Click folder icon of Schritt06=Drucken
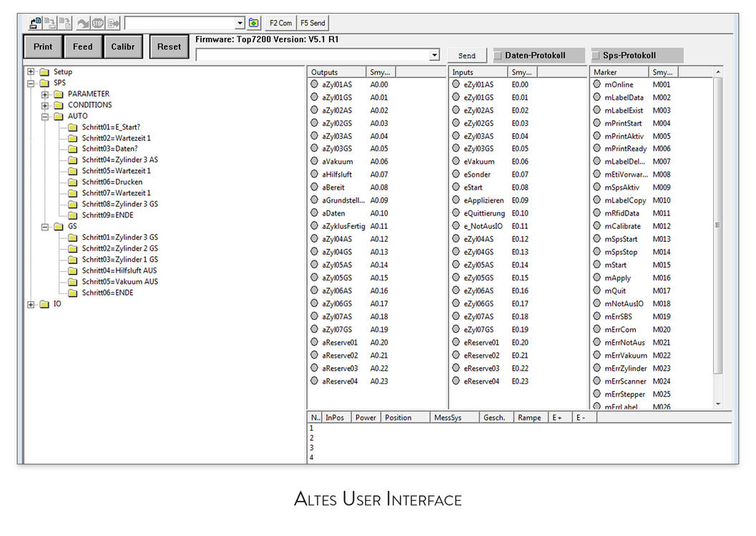 tap(73, 182)
